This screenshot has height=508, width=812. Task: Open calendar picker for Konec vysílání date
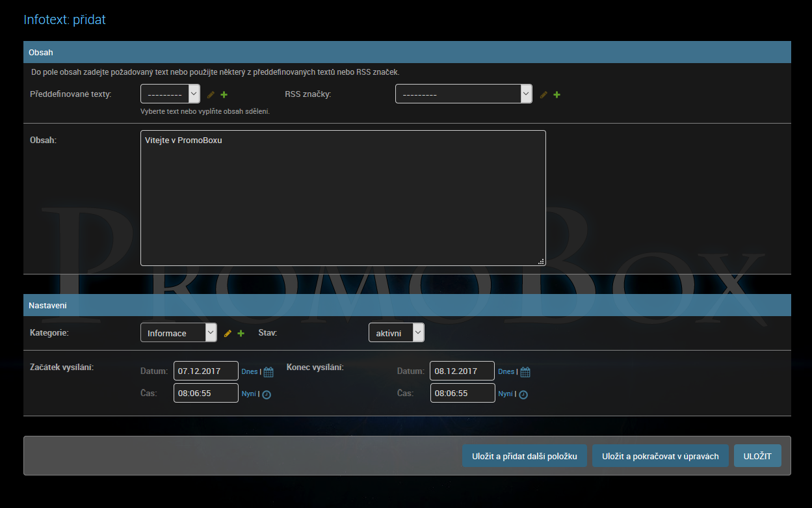point(525,372)
